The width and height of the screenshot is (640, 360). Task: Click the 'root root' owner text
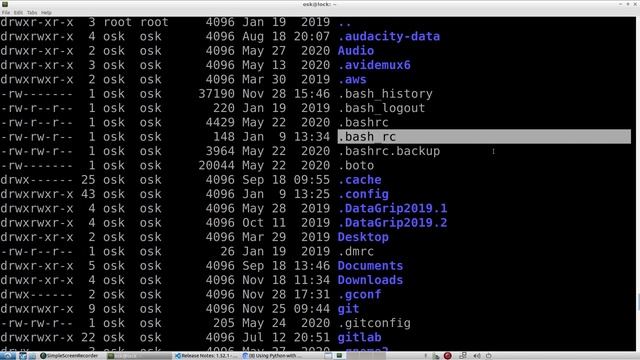coord(136,22)
